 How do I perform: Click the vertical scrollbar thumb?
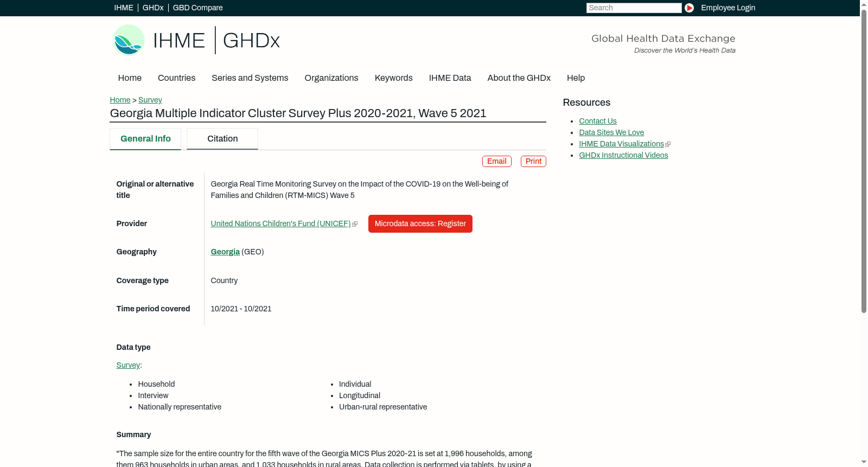(864, 160)
